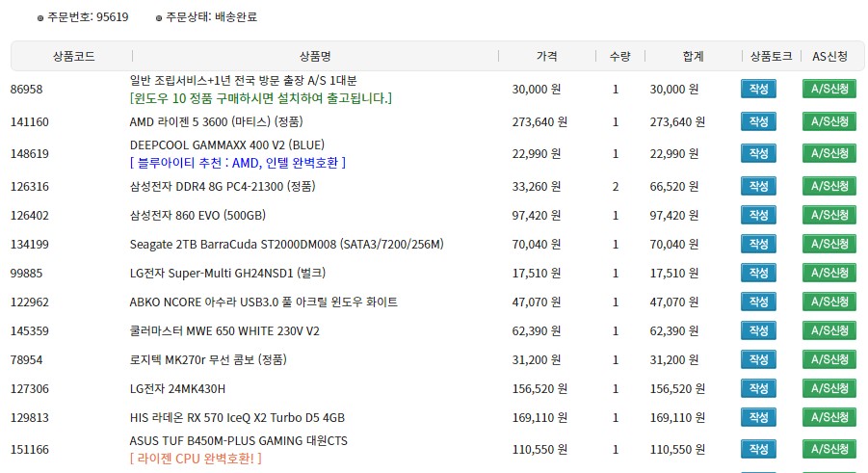Request A/S for 삼성전자 DDR4 8G
The height and width of the screenshot is (473, 868).
coord(829,186)
